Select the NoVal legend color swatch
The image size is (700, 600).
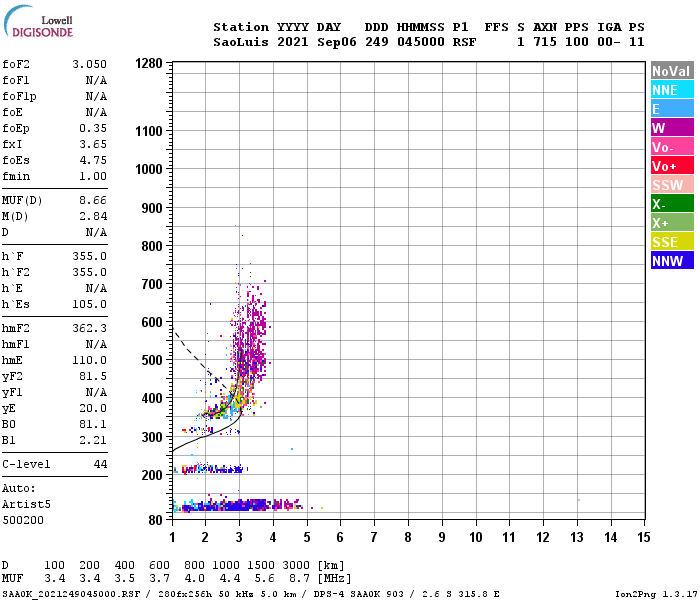(672, 71)
